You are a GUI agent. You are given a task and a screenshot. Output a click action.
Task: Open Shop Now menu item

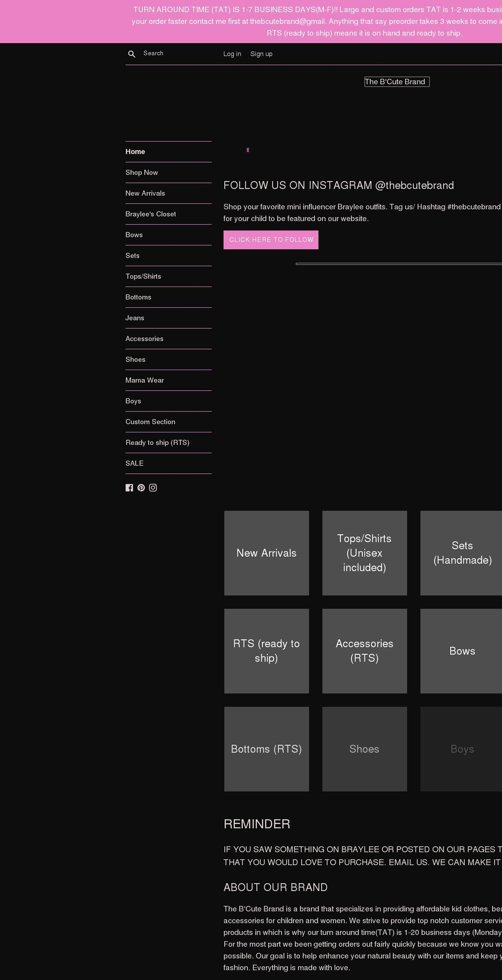(168, 172)
